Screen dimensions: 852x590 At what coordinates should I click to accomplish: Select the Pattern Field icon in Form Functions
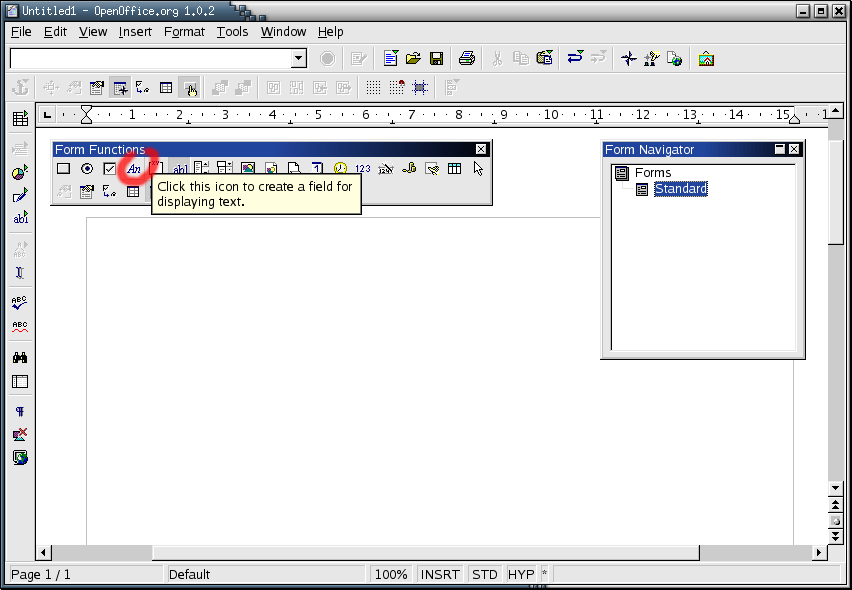(x=432, y=169)
